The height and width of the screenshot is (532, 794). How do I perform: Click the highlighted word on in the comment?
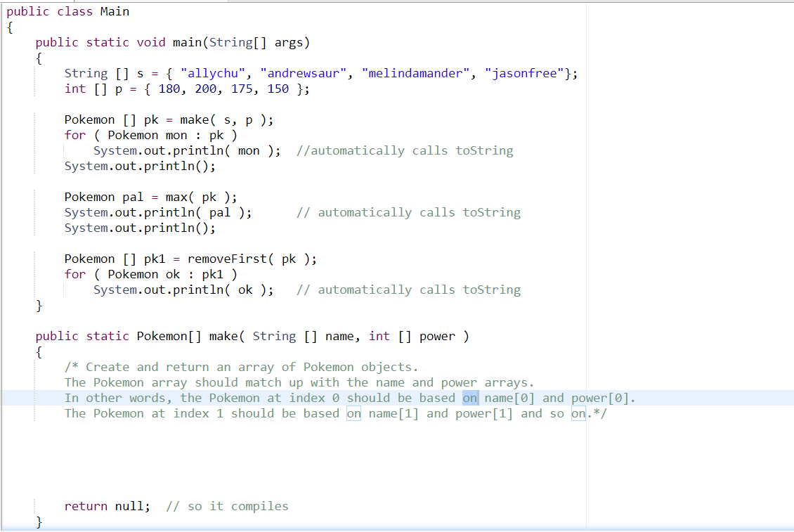tap(469, 398)
